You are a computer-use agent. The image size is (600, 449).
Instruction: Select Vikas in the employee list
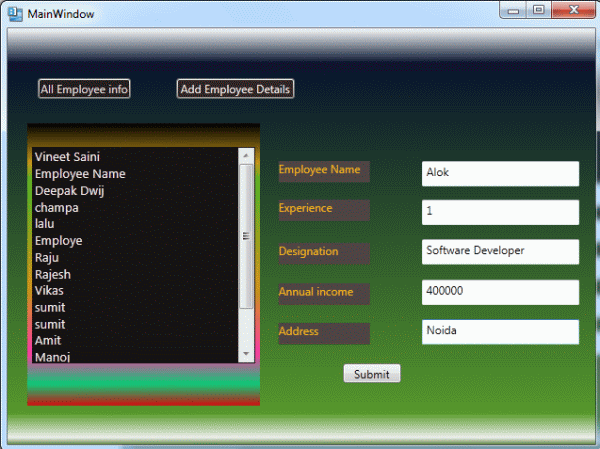tap(135, 291)
